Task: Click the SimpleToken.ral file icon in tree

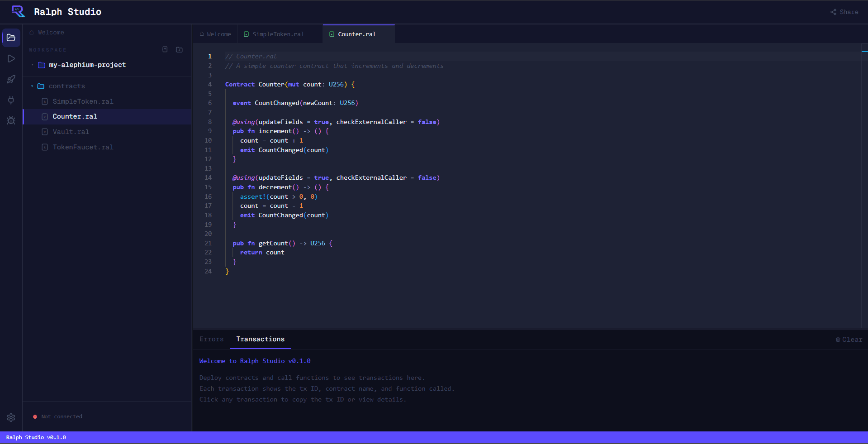Action: coord(45,101)
